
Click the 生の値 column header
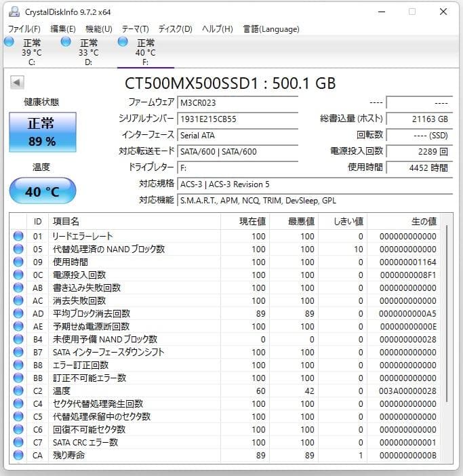(x=404, y=221)
